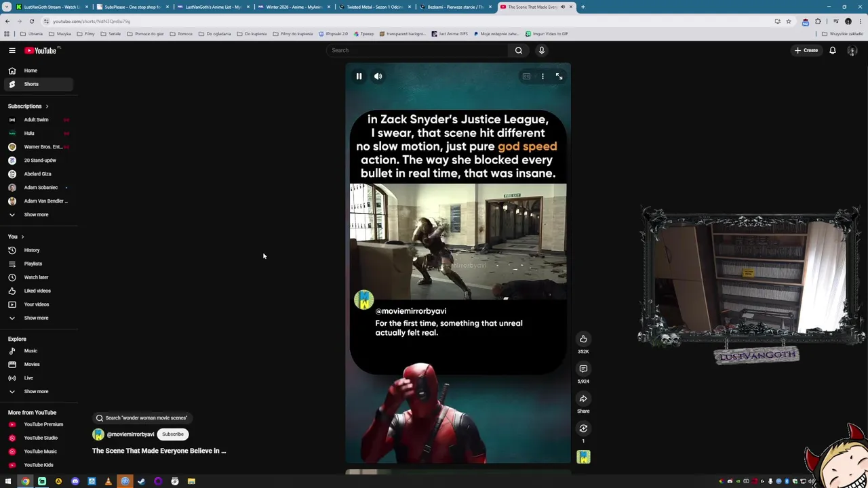This screenshot has width=868, height=488.
Task: Open Windows Start menu
Action: tap(8, 481)
